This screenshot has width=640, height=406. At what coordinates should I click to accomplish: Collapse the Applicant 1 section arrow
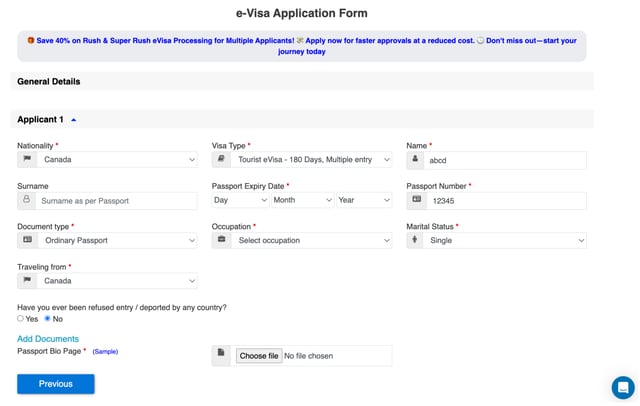(73, 120)
